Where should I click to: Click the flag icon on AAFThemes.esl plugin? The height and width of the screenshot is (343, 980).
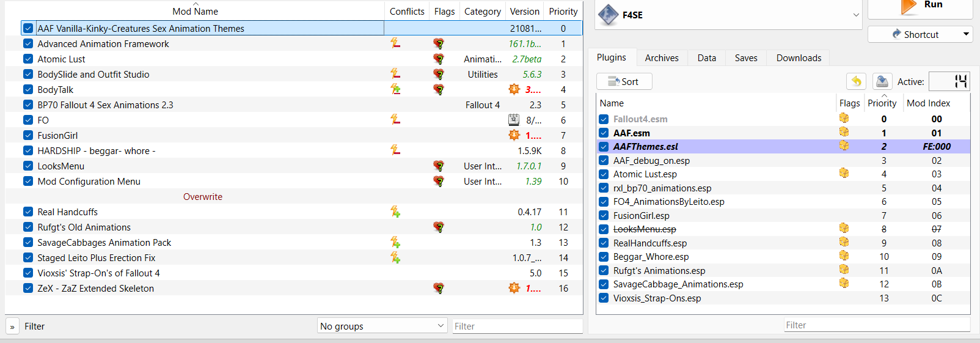coord(844,146)
